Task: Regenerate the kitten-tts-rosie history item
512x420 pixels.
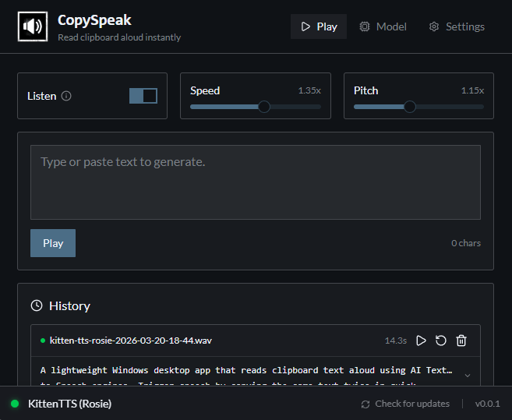Action: 441,341
